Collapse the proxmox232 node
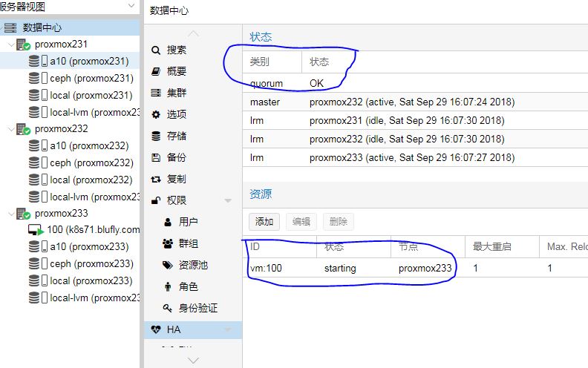The height and width of the screenshot is (368, 588). [10, 129]
